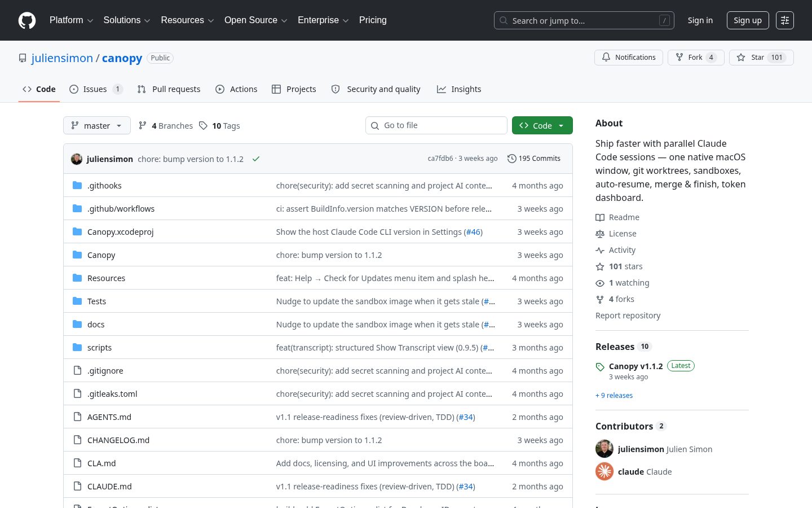Image resolution: width=812 pixels, height=508 pixels.
Task: Open the Pull requests tab
Action: pos(169,89)
